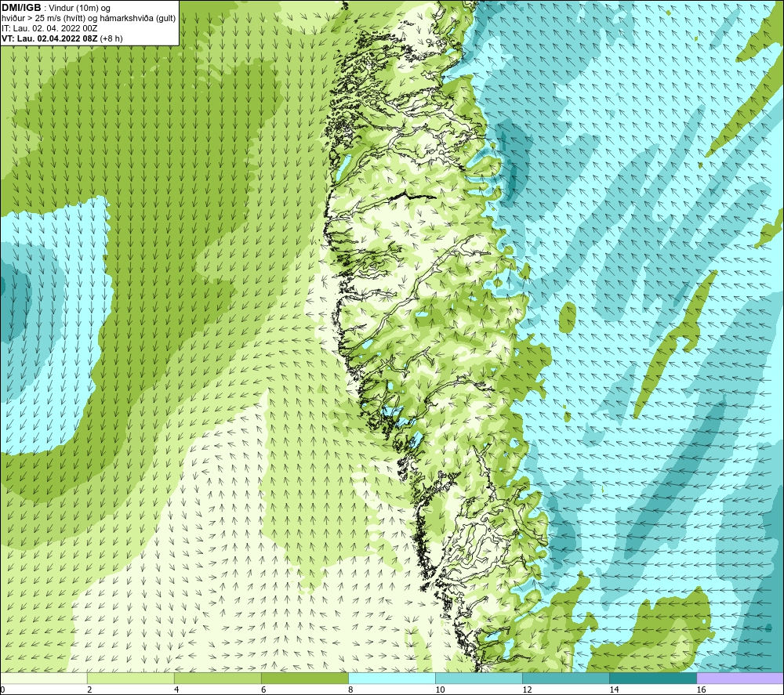Click the "6" scale label under the colour bar

coord(263,690)
